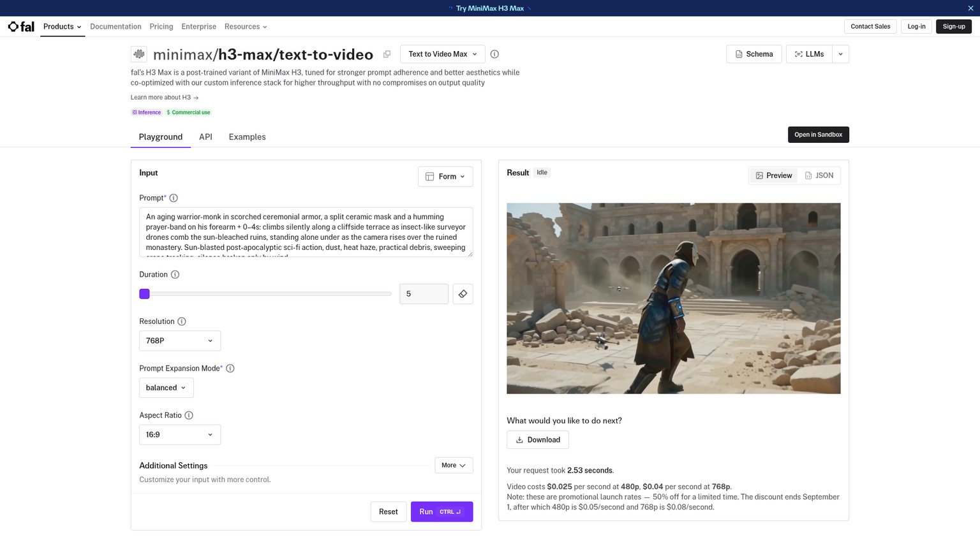Click the Duration slider track

pyautogui.click(x=265, y=294)
